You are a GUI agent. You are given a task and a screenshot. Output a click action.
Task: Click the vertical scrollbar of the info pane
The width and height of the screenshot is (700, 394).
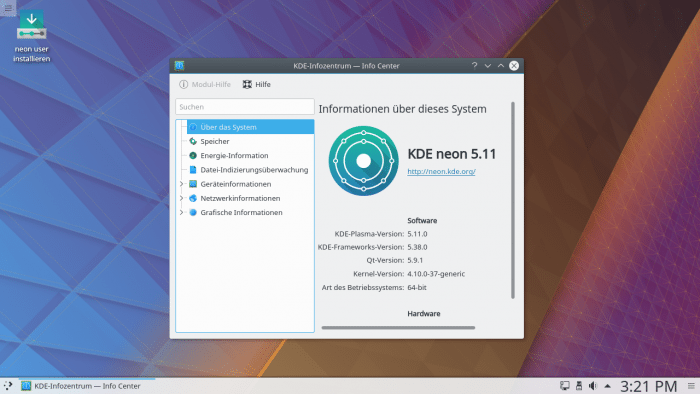512,200
